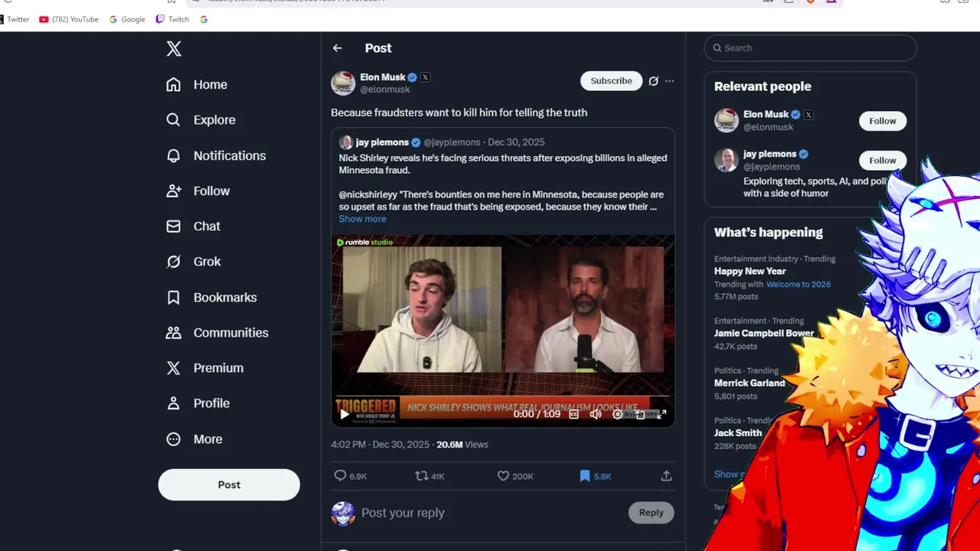Click the white Post button
980x551 pixels.
pyautogui.click(x=229, y=484)
